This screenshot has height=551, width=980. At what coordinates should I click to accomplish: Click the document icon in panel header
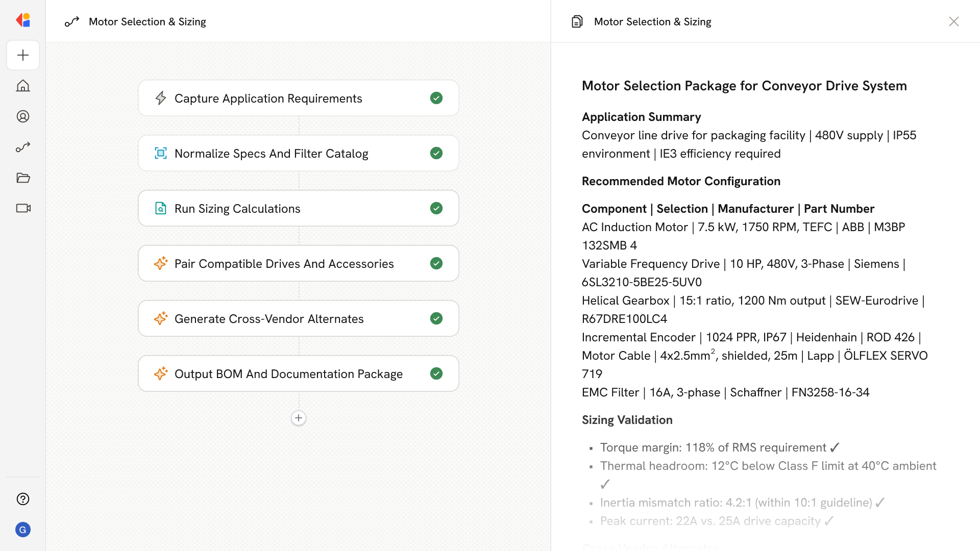(x=577, y=21)
